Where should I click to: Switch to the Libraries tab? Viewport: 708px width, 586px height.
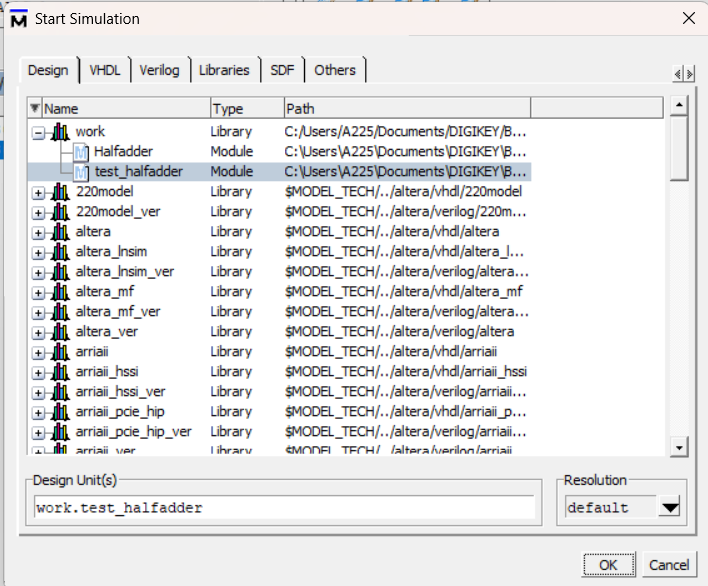[224, 70]
